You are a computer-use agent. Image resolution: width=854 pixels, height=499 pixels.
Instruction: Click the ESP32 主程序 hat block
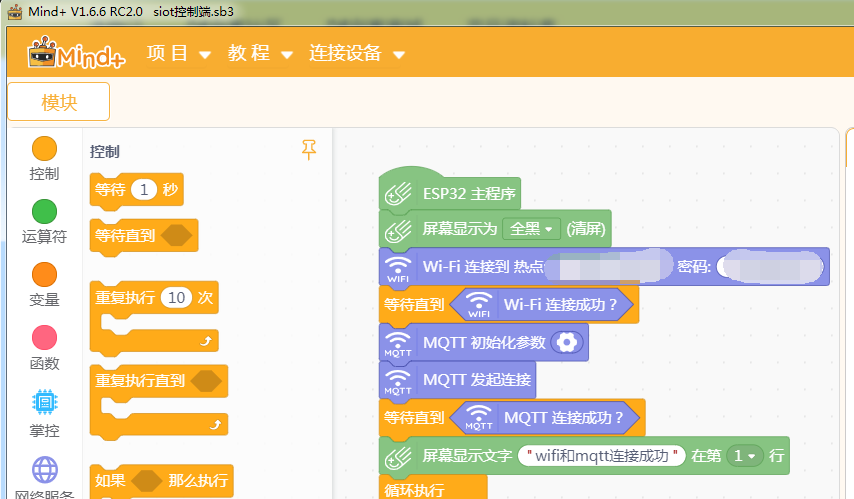(x=449, y=189)
